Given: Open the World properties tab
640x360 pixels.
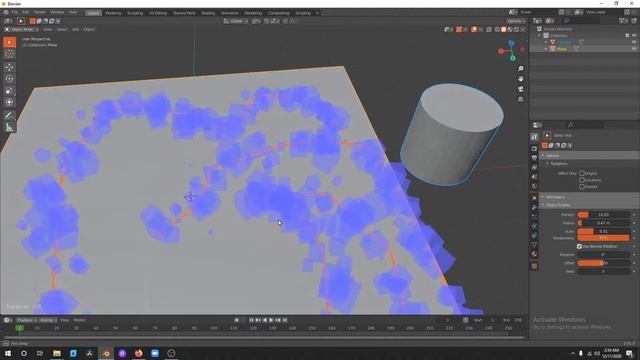Looking at the screenshot, I should (534, 186).
